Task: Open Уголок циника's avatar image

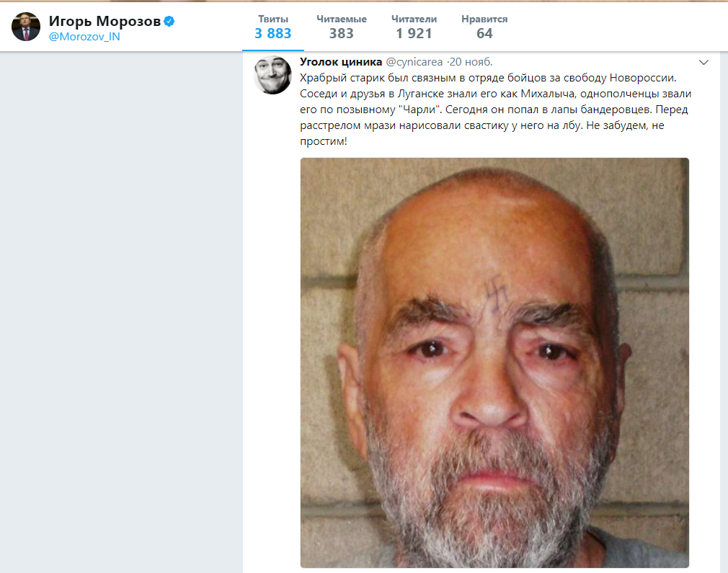Action: pos(272,76)
